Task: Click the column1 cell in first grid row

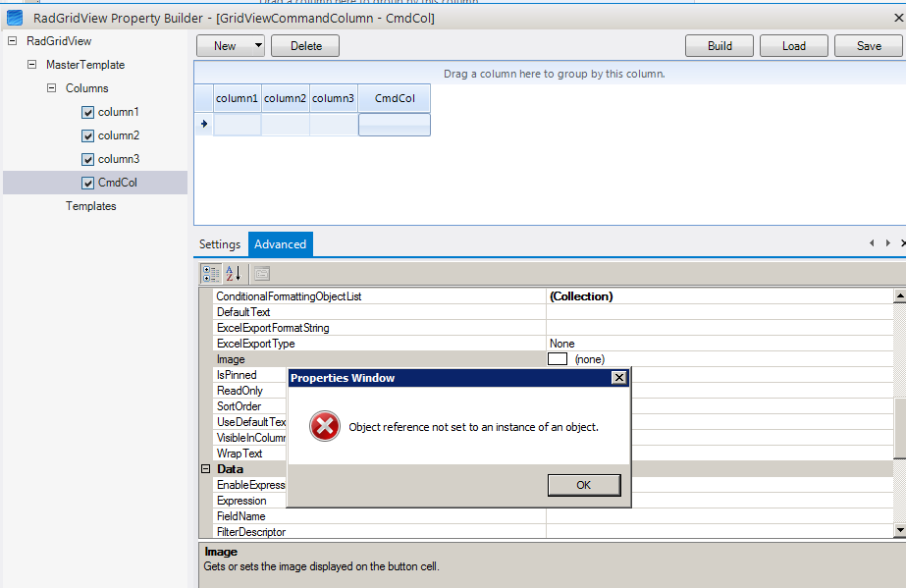Action: (238, 125)
